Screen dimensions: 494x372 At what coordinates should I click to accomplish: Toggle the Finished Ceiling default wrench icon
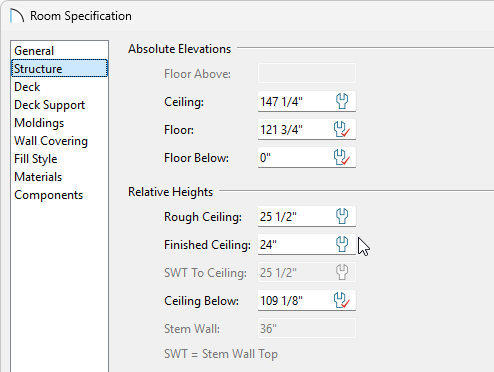[342, 244]
